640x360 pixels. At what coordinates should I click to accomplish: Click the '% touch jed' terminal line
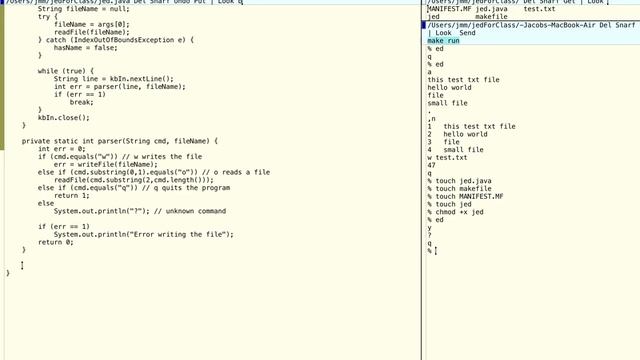[449, 204]
